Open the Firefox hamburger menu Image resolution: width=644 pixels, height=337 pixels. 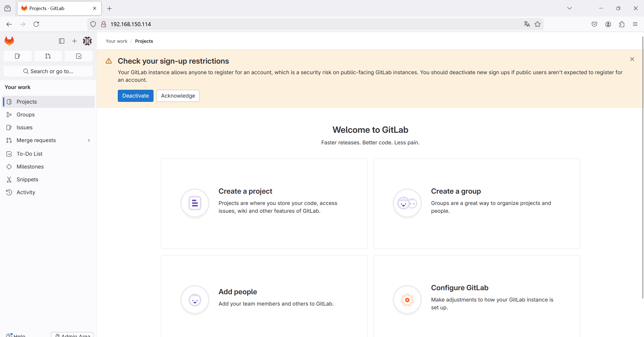tap(635, 24)
